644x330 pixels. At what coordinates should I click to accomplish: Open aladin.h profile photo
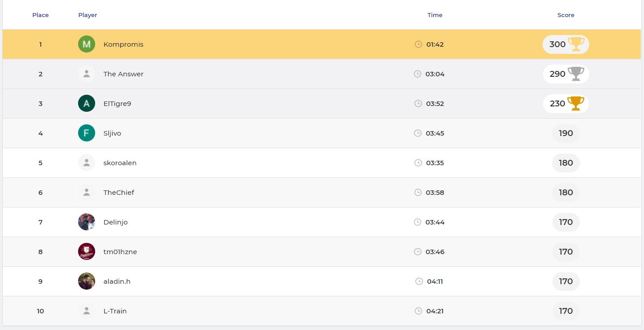[x=87, y=281]
